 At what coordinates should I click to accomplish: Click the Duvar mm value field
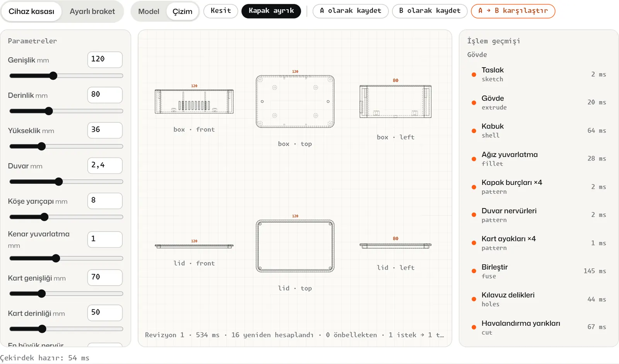pyautogui.click(x=105, y=166)
